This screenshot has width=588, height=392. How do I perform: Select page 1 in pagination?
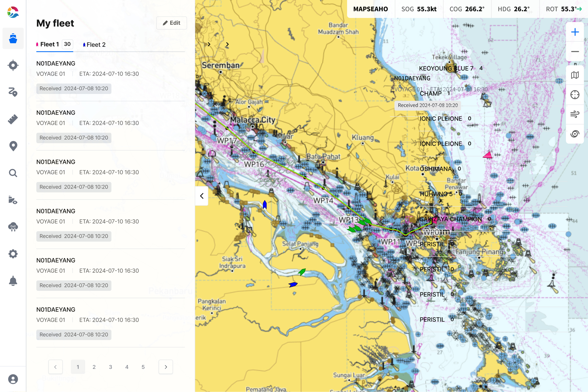[x=78, y=367]
